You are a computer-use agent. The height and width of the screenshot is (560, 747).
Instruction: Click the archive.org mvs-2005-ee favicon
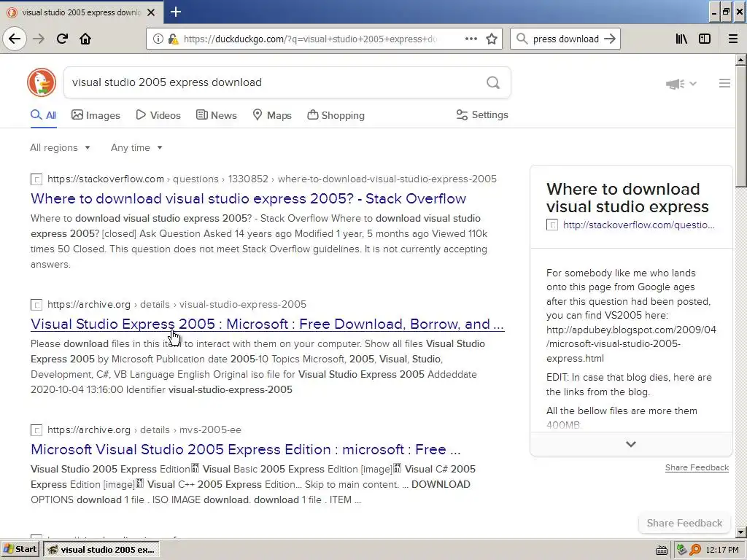click(x=36, y=430)
